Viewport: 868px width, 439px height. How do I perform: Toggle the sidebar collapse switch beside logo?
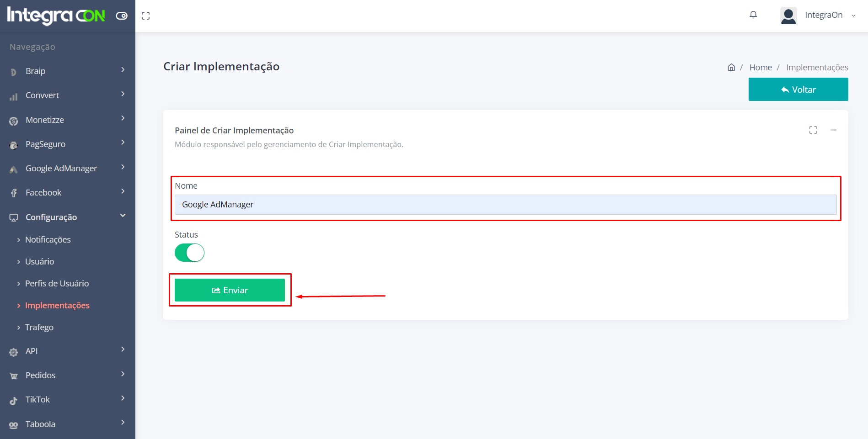(122, 16)
